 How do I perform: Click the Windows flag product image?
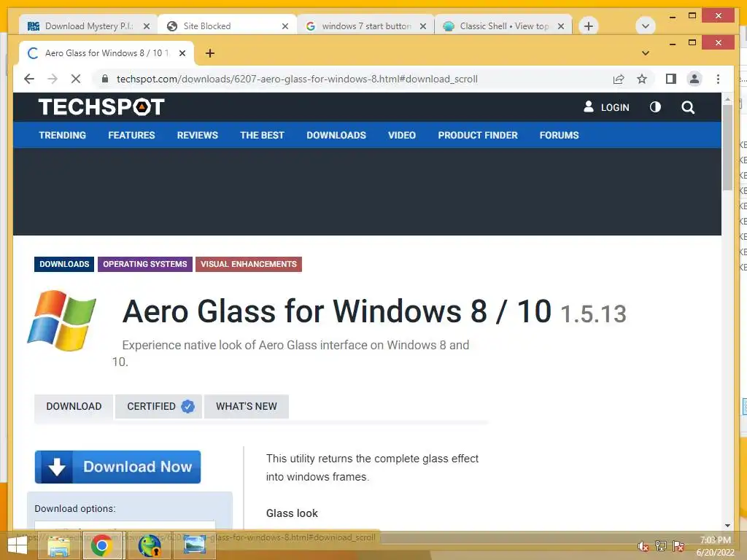click(62, 321)
